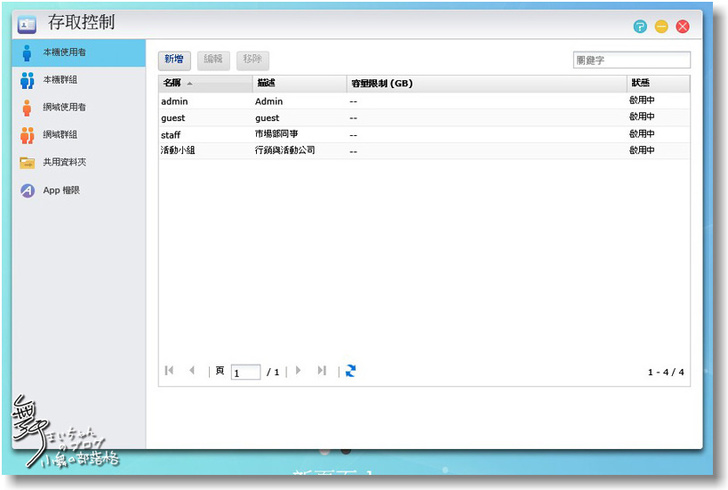Click the refresh icon in pagination bar
The image size is (728, 490).
(x=351, y=371)
